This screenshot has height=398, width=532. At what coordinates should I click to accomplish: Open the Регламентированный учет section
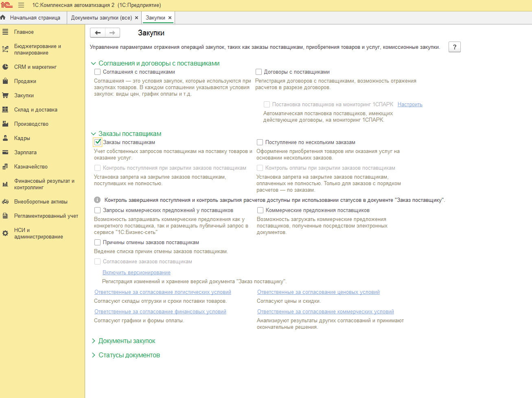(x=46, y=216)
